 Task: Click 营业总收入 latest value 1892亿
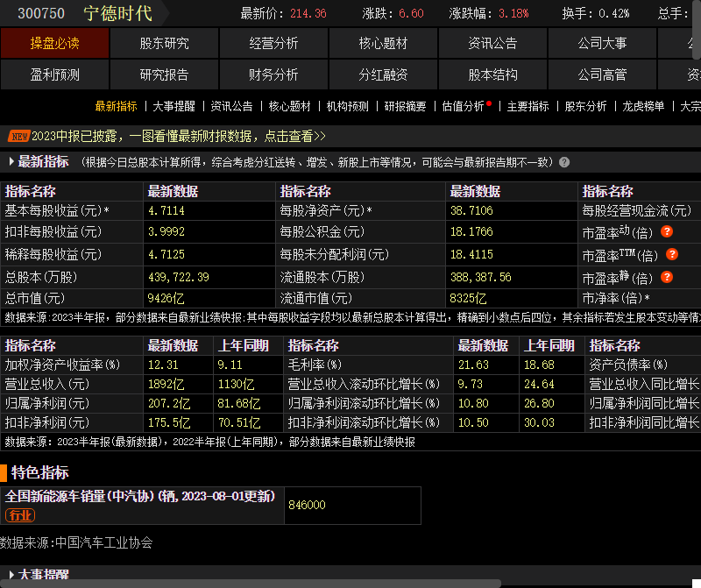click(x=166, y=384)
